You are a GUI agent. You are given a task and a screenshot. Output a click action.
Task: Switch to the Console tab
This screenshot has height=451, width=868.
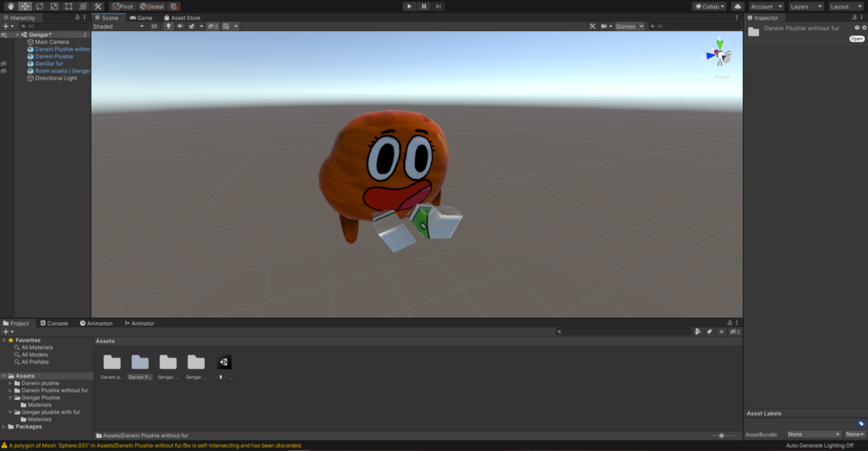[54, 323]
